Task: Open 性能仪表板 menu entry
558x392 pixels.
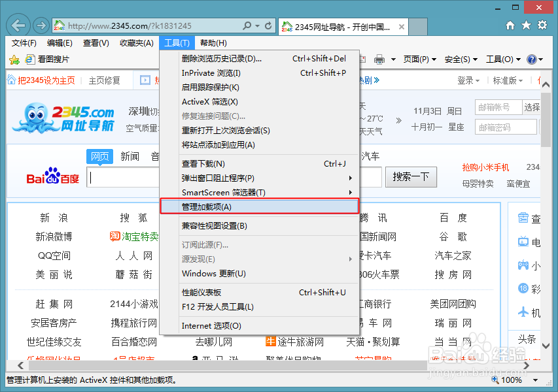Action: [x=260, y=293]
